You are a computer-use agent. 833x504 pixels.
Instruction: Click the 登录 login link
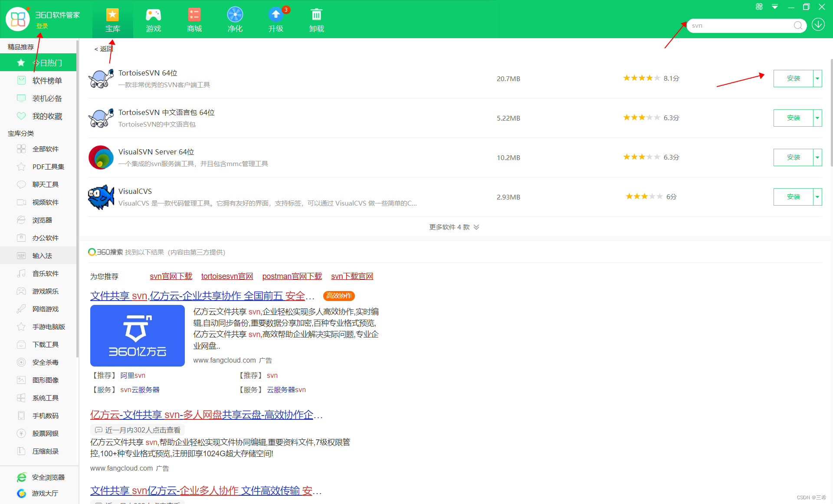tap(42, 26)
